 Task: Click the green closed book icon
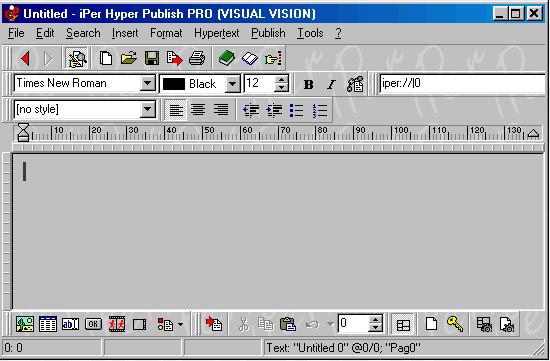click(227, 58)
